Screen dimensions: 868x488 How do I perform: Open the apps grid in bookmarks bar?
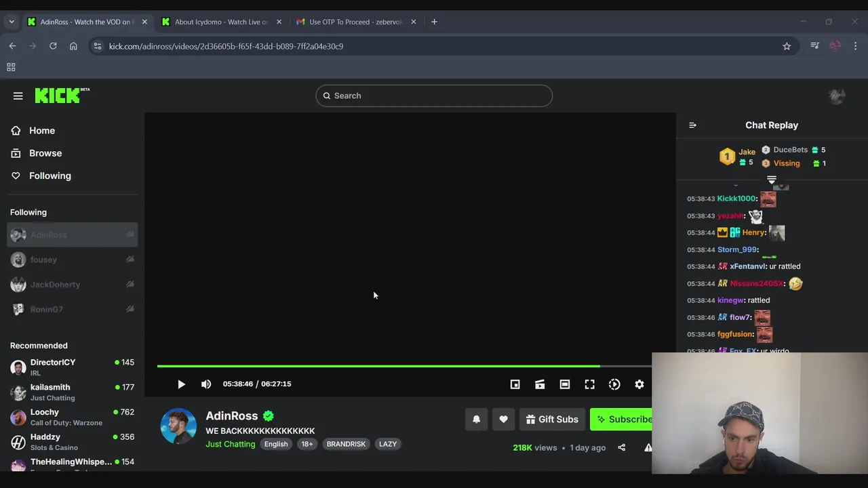click(x=11, y=67)
